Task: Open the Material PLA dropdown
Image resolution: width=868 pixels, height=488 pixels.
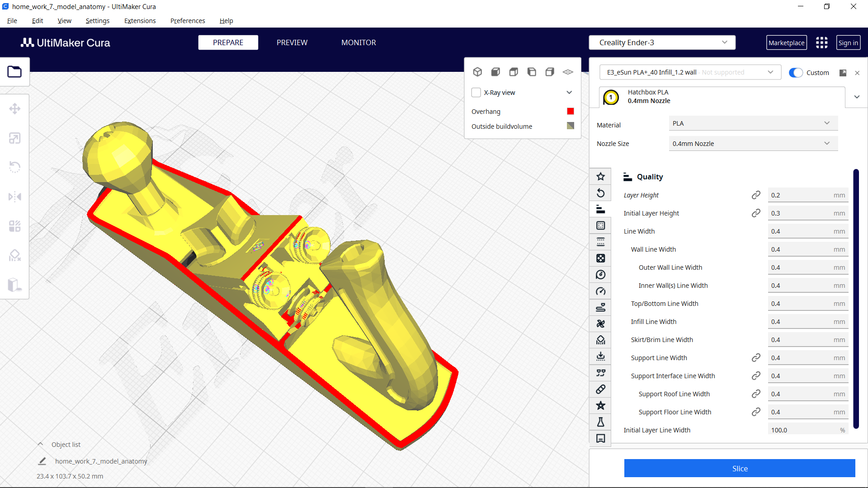Action: tap(752, 123)
